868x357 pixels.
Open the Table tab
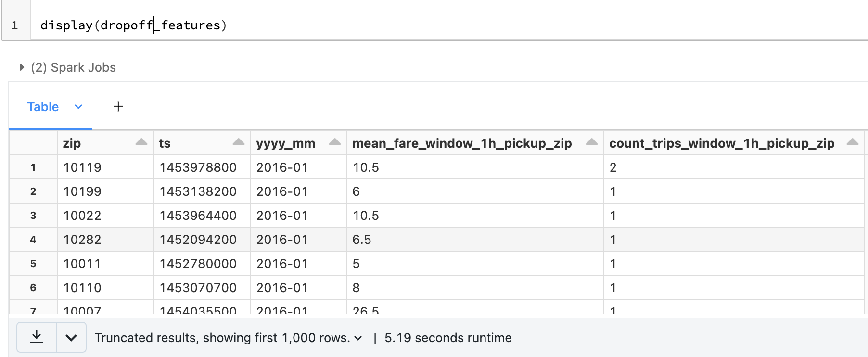pos(43,107)
